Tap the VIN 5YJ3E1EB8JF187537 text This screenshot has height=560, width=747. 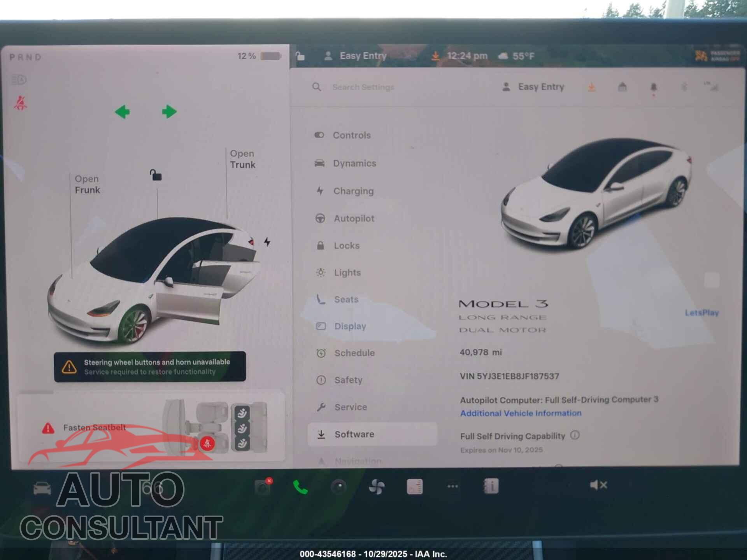point(509,376)
